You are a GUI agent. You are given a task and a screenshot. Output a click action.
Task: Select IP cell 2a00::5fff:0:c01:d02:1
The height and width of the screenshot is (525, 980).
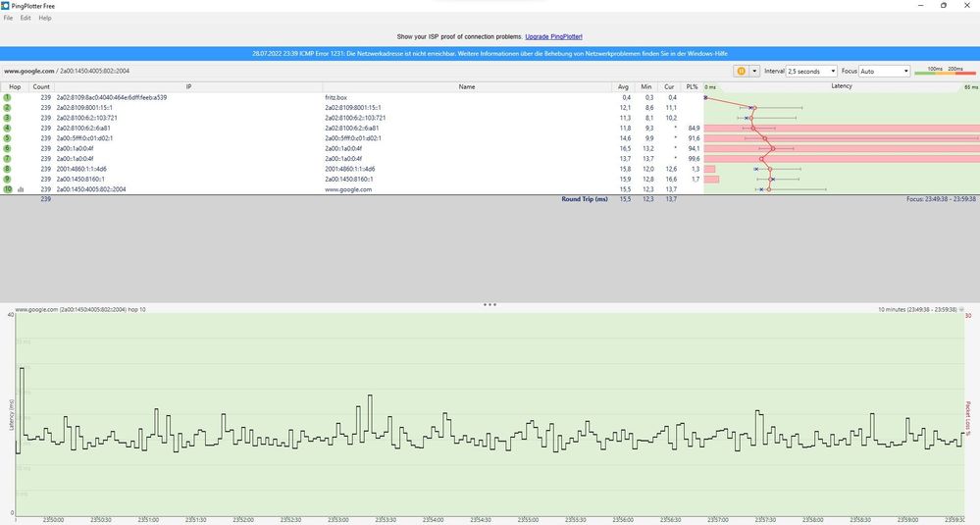click(x=84, y=138)
